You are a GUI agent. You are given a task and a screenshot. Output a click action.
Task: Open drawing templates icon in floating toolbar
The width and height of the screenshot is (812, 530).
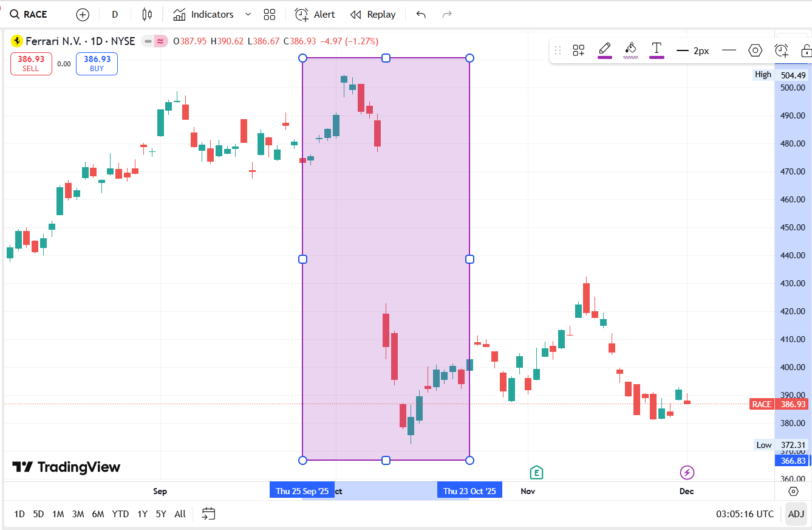[579, 50]
